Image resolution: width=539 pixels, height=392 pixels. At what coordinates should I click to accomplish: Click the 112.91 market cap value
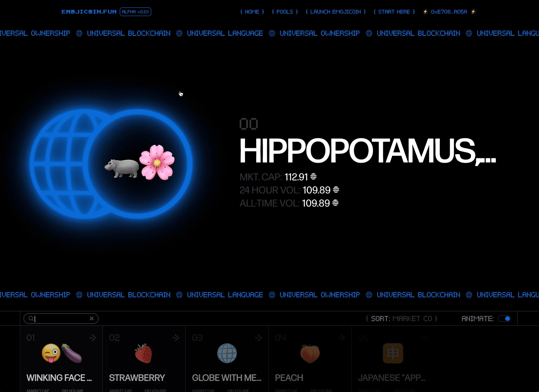[x=296, y=177]
